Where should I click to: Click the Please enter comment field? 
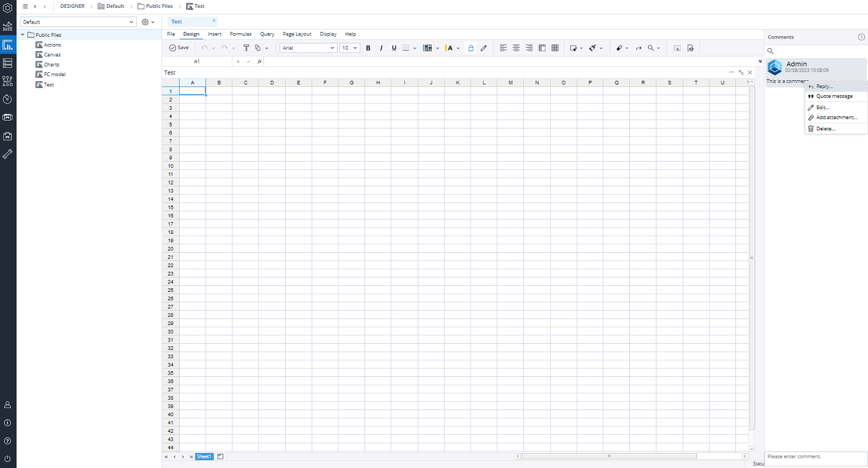point(814,457)
